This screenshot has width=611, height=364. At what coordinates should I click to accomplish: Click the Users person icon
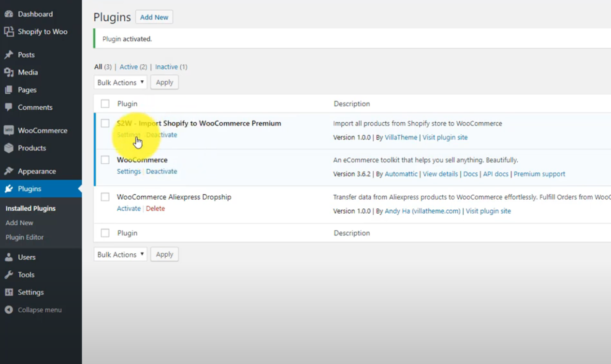(9, 257)
